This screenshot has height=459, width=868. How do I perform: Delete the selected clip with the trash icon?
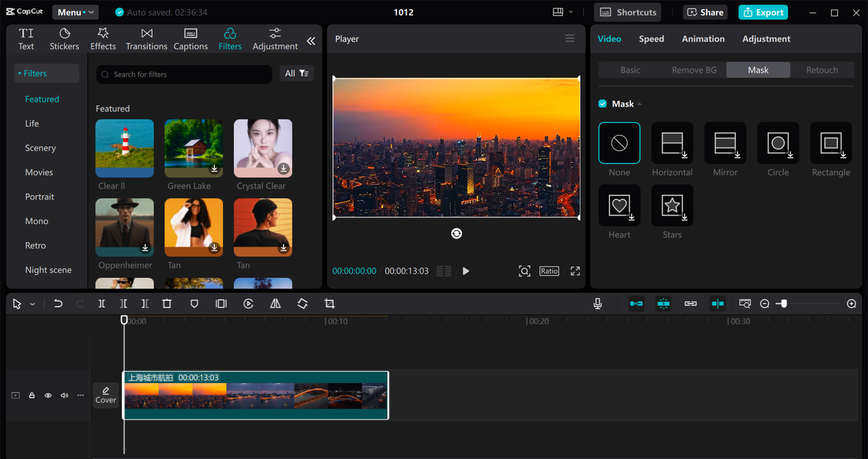click(167, 304)
